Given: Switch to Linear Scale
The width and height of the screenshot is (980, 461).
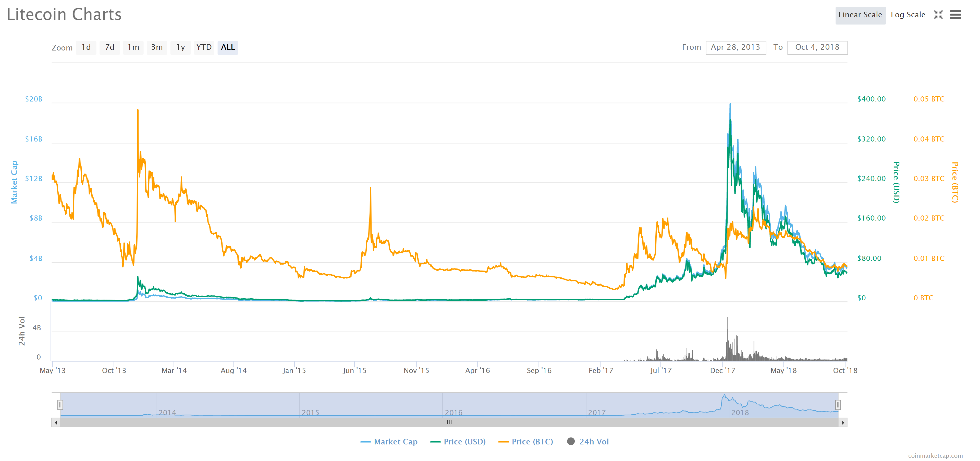Looking at the screenshot, I should point(860,15).
